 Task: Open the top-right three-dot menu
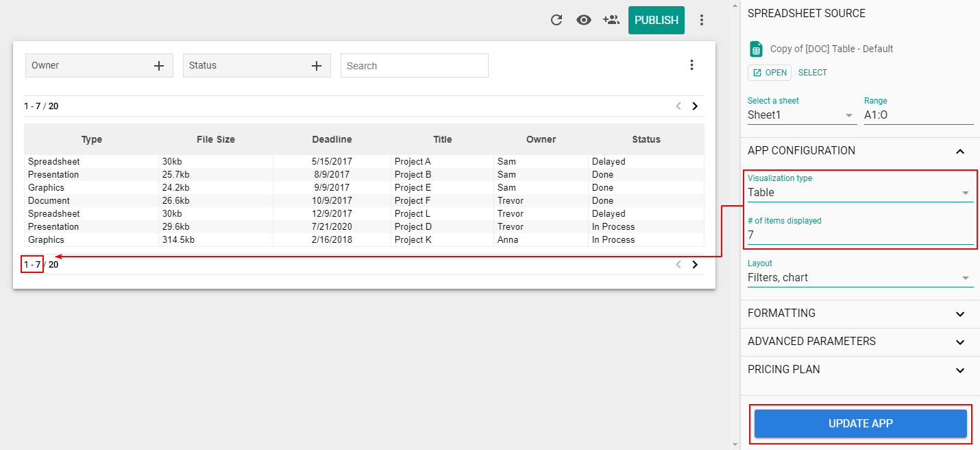702,20
